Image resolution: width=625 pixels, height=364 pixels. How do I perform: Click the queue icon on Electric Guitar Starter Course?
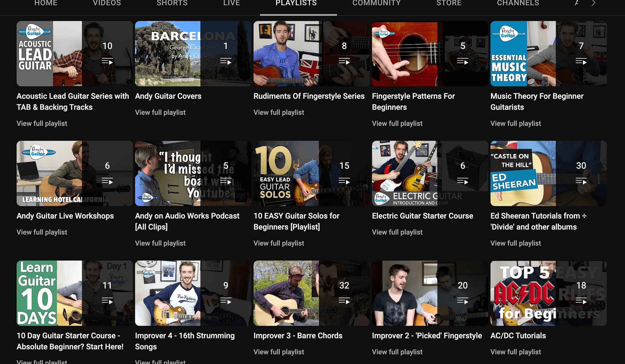point(463,181)
